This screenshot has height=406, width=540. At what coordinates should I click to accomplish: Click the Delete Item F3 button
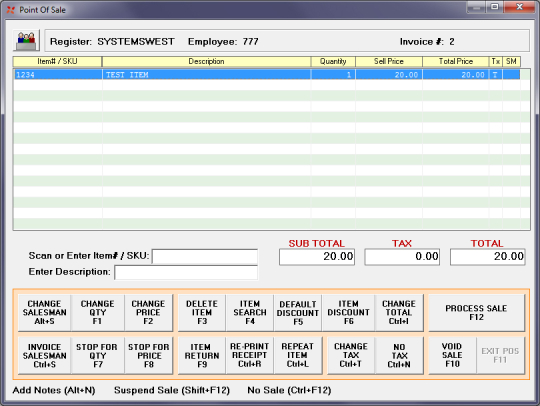click(202, 313)
